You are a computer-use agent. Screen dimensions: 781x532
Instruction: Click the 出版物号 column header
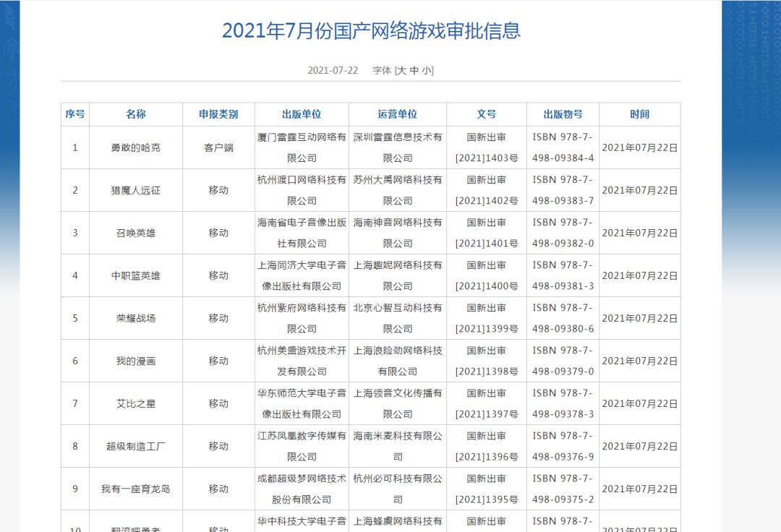563,114
